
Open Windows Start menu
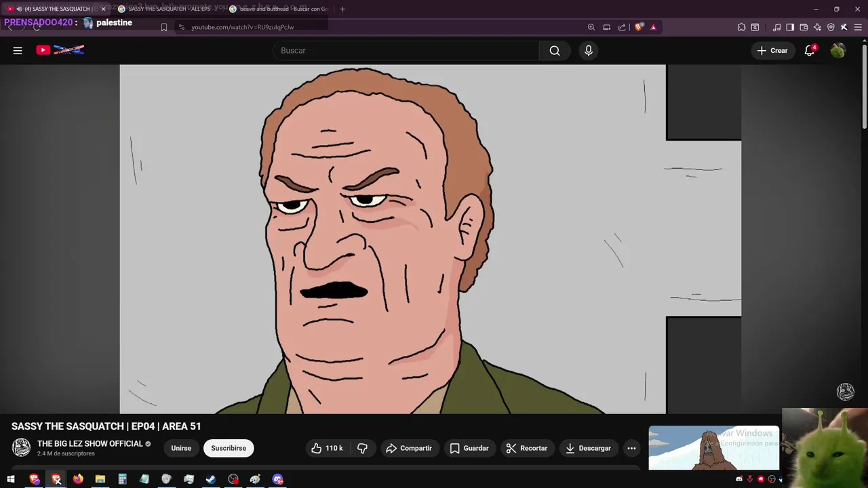pyautogui.click(x=11, y=479)
